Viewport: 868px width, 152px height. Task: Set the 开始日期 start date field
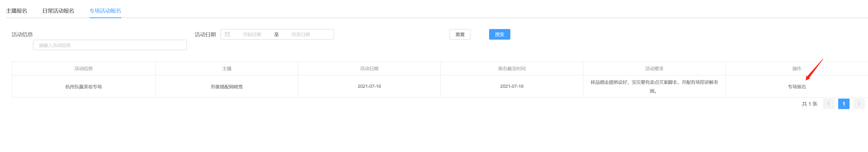(252, 34)
